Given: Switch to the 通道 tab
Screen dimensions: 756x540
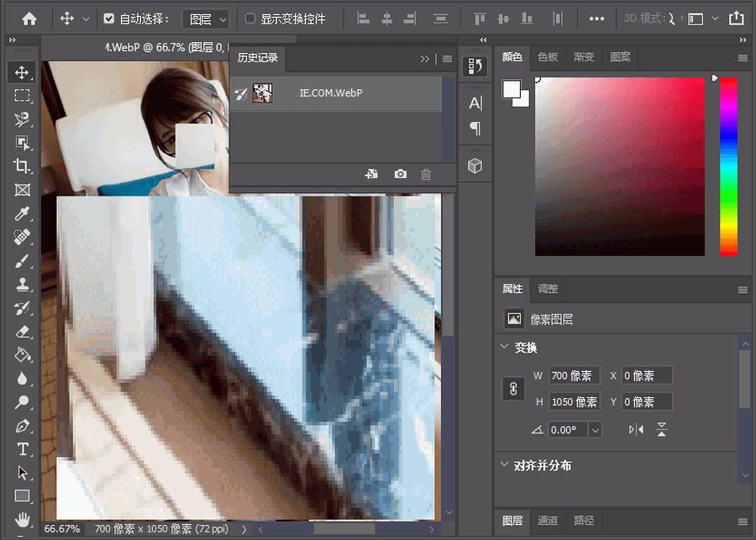Looking at the screenshot, I should point(548,521).
